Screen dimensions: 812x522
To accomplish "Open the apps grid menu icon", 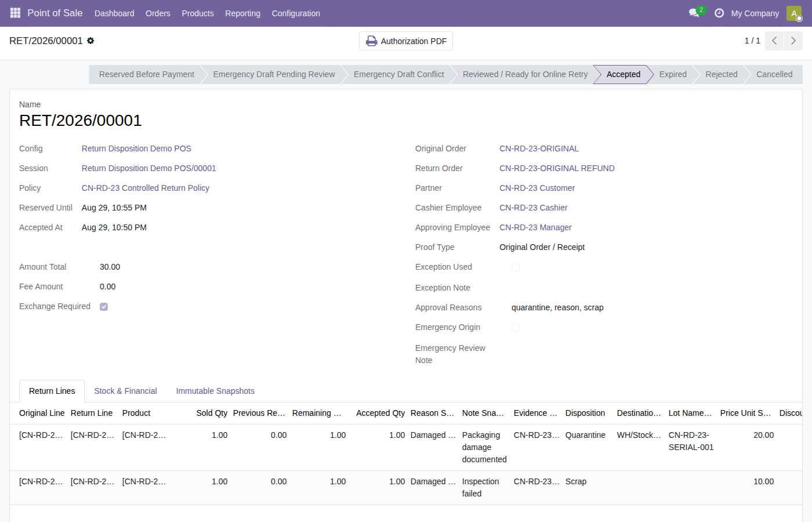I will [15, 13].
